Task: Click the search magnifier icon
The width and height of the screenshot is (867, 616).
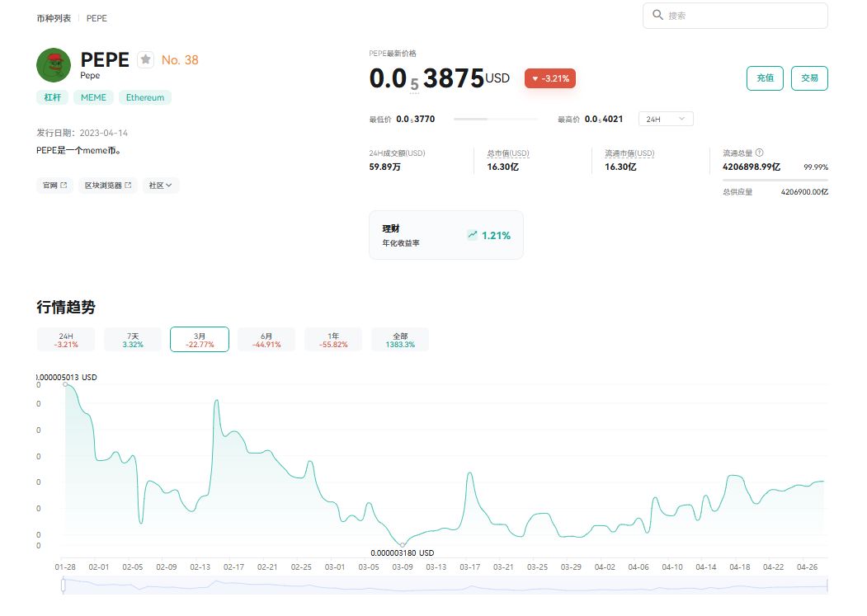Action: [x=657, y=15]
